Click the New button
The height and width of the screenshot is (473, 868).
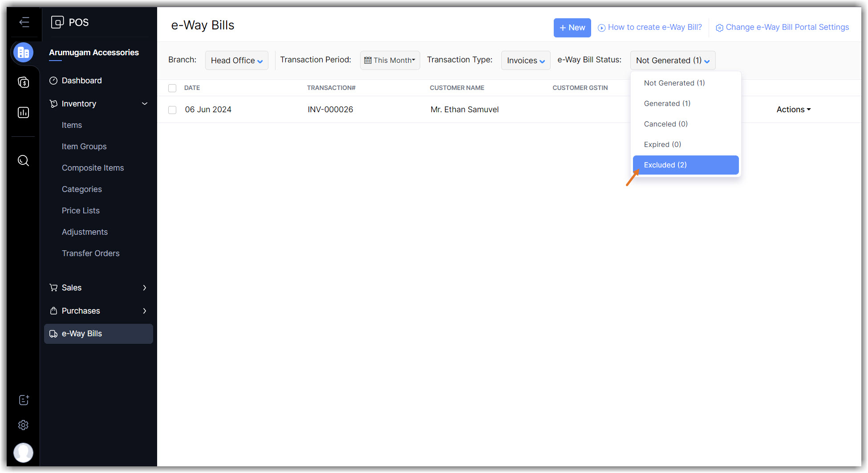(x=572, y=28)
